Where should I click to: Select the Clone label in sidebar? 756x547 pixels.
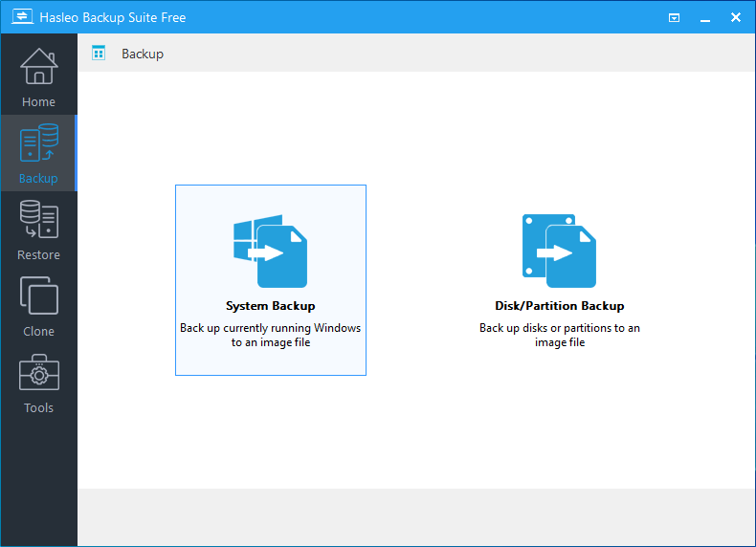[x=38, y=332]
